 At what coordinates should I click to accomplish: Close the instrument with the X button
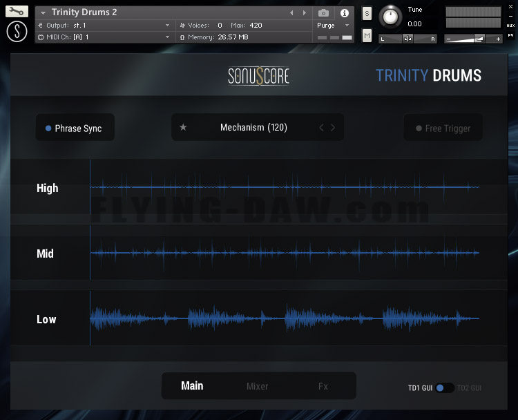tap(510, 6)
